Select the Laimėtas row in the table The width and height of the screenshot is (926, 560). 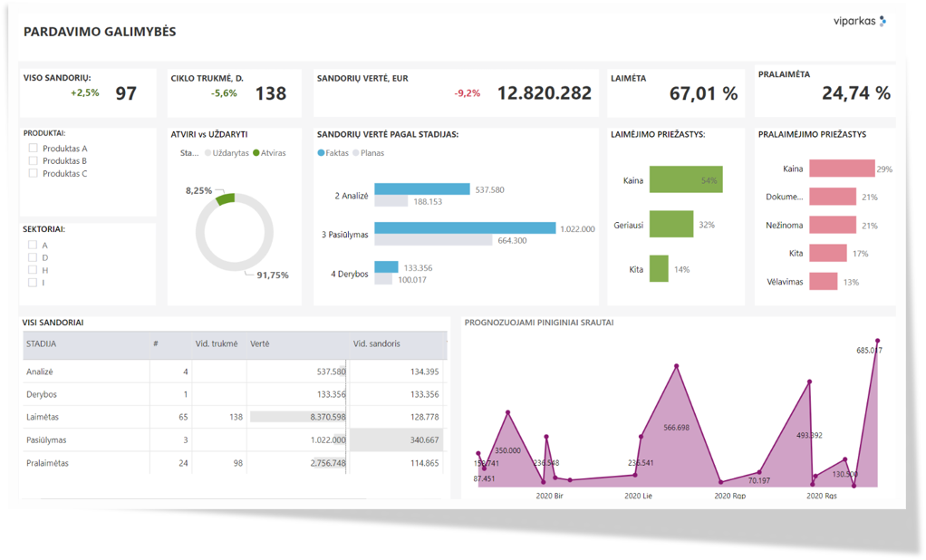[x=43, y=417]
